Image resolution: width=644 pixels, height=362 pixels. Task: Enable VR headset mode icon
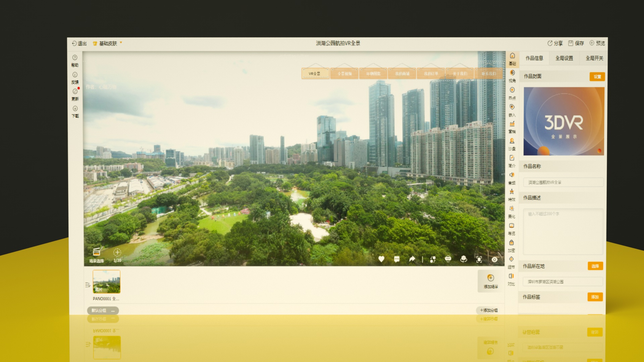coord(448,259)
